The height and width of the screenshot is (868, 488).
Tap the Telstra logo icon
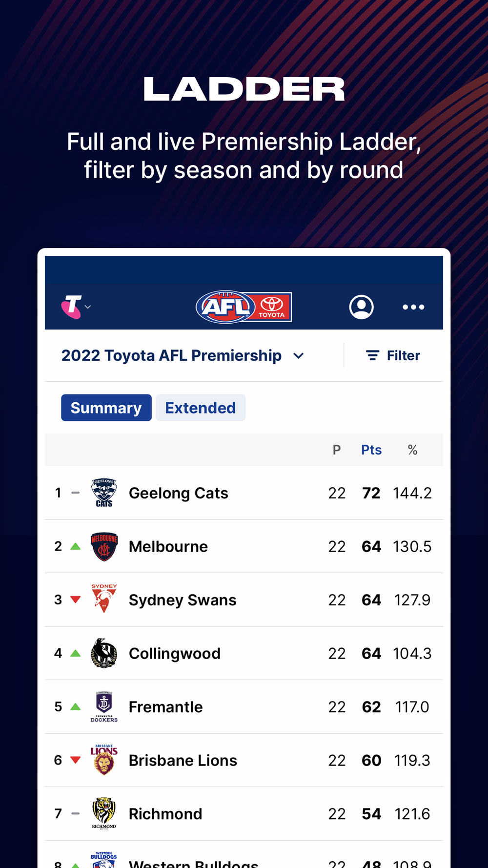click(x=71, y=307)
